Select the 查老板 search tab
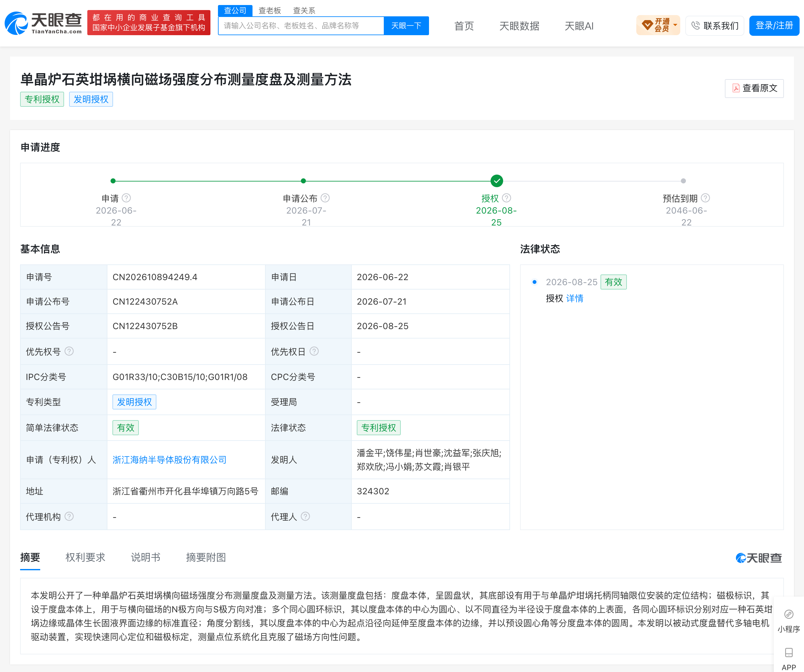The height and width of the screenshot is (672, 804). point(269,10)
